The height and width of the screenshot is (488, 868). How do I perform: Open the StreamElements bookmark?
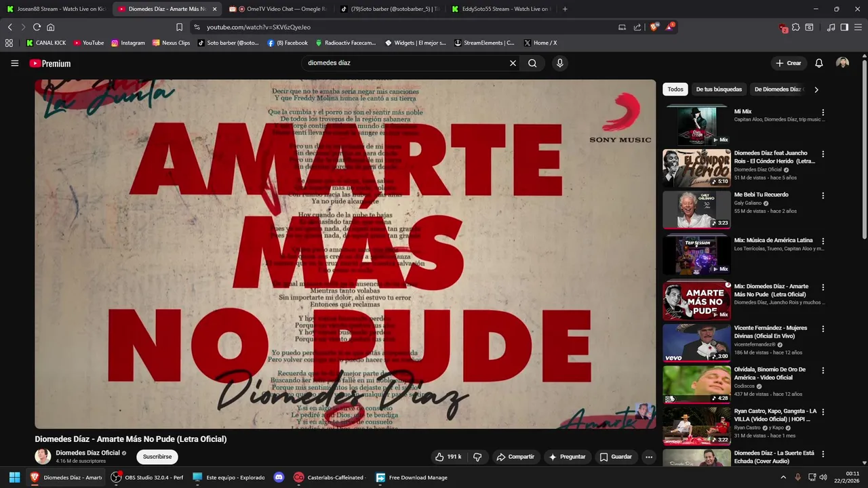484,43
